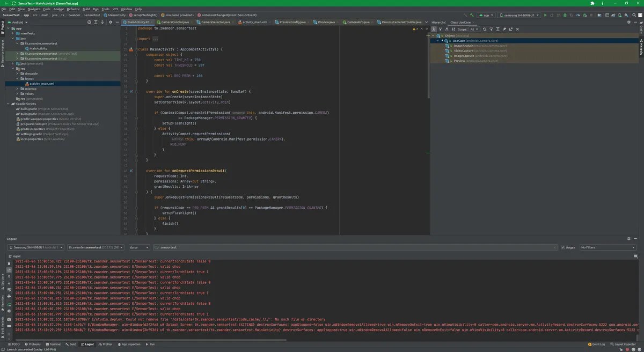The width and height of the screenshot is (644, 352).
Task: Switch to CameraControl.java tab
Action: click(x=175, y=22)
